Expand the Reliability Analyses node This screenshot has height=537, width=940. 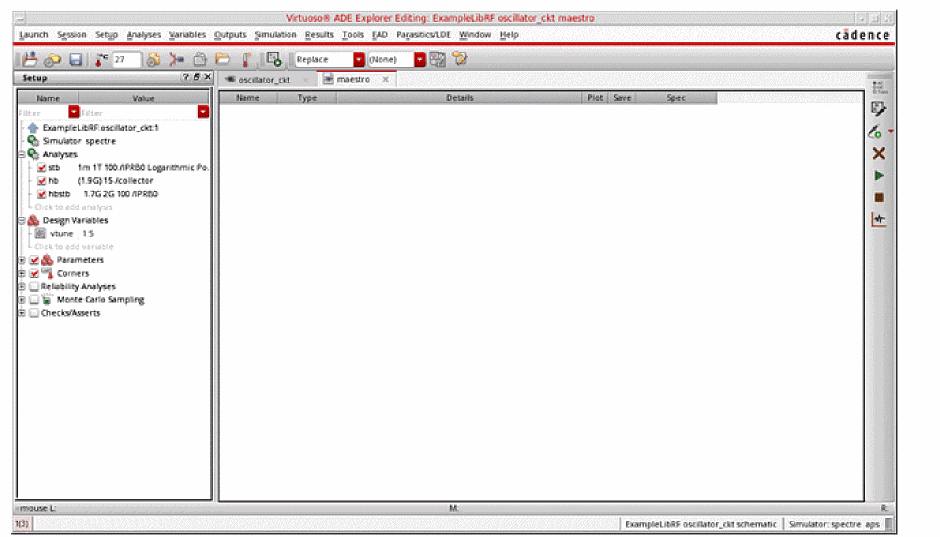click(x=22, y=286)
